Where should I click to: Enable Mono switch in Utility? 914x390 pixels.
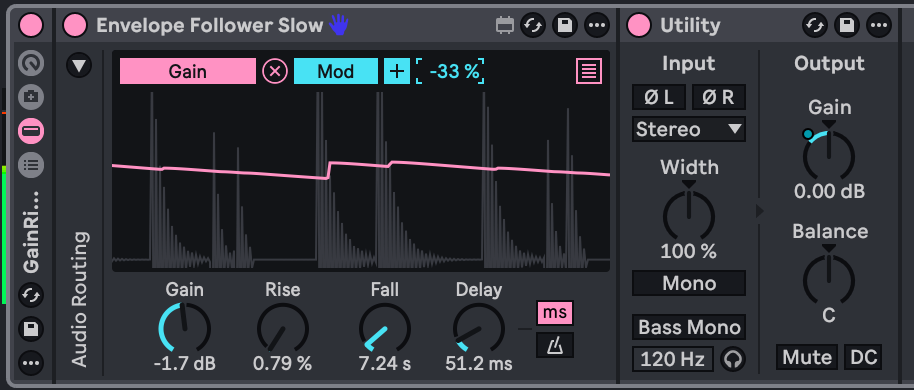coord(688,283)
